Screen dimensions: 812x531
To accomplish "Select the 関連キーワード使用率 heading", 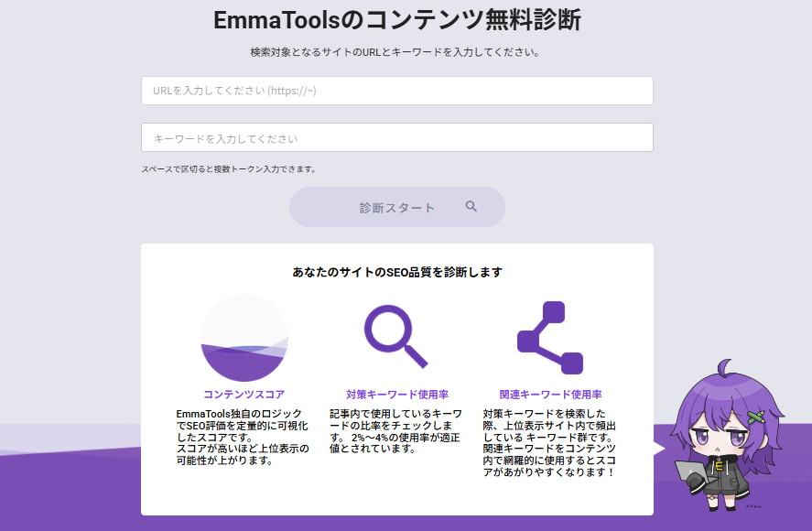I will [550, 395].
